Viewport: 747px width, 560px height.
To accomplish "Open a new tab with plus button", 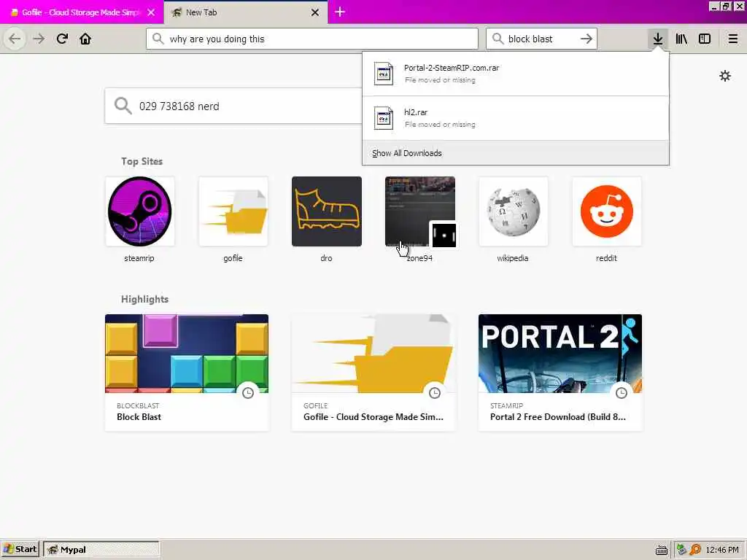I will 340,12.
